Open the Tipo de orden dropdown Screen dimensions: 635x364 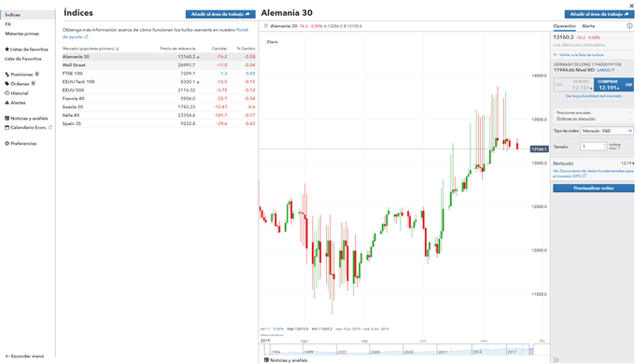click(x=606, y=131)
